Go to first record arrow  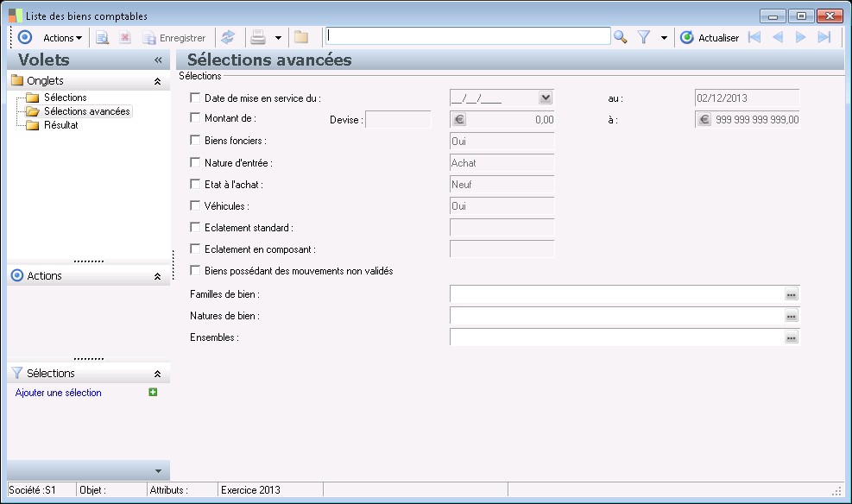(754, 37)
